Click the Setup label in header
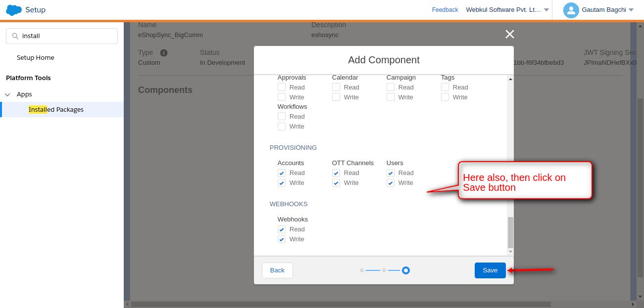The width and height of the screenshot is (644, 308). 35,10
